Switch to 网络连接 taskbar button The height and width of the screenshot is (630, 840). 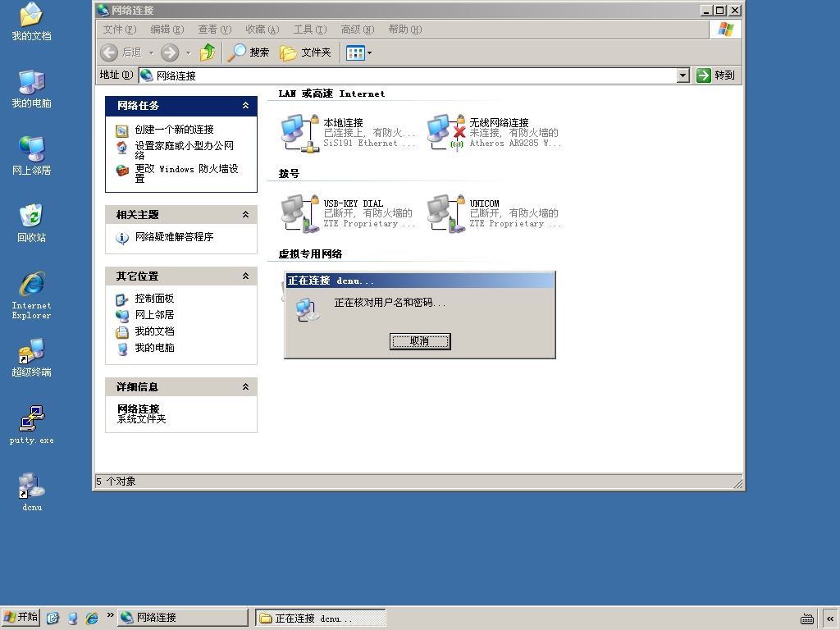coord(183,618)
